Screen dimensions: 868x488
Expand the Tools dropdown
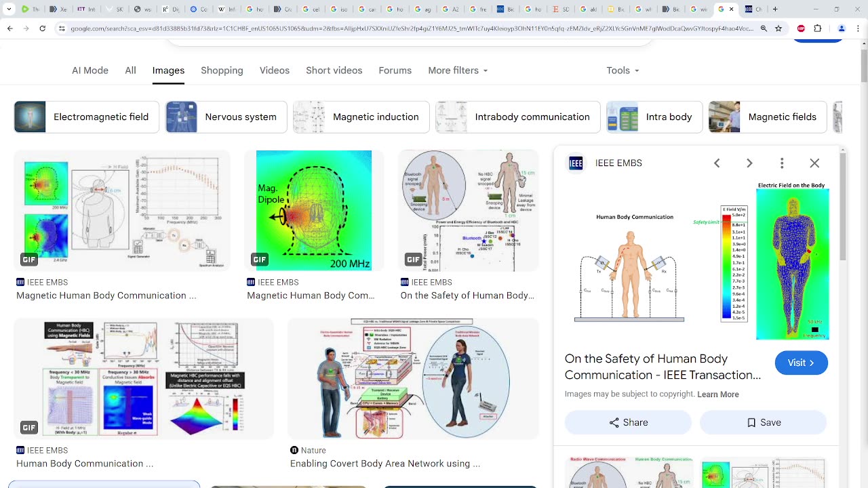point(623,70)
